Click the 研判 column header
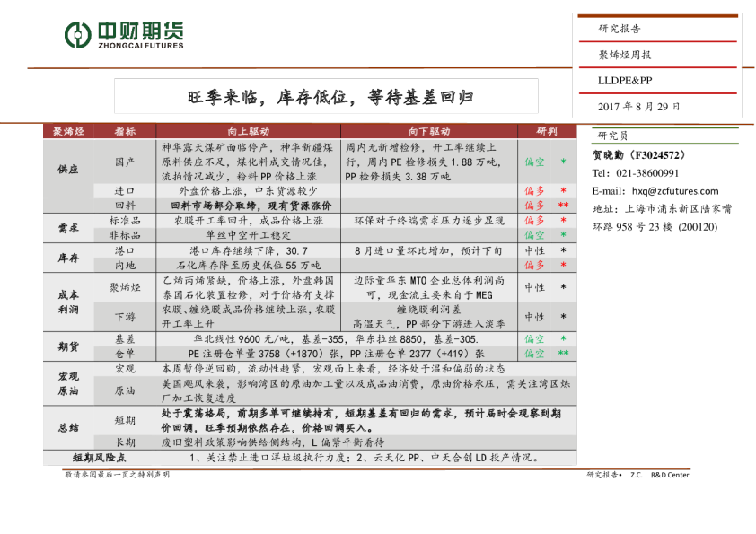Viewport: 756px width, 534px height. coord(547,131)
